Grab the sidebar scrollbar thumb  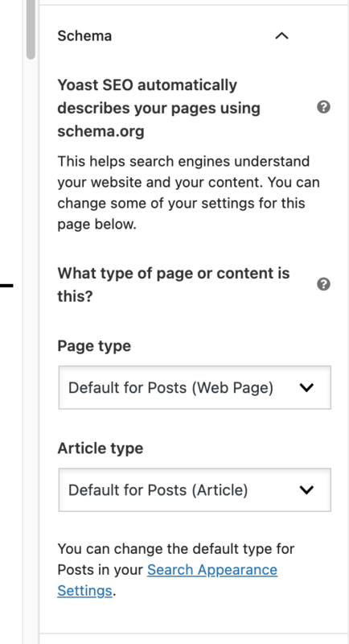[31, 29]
